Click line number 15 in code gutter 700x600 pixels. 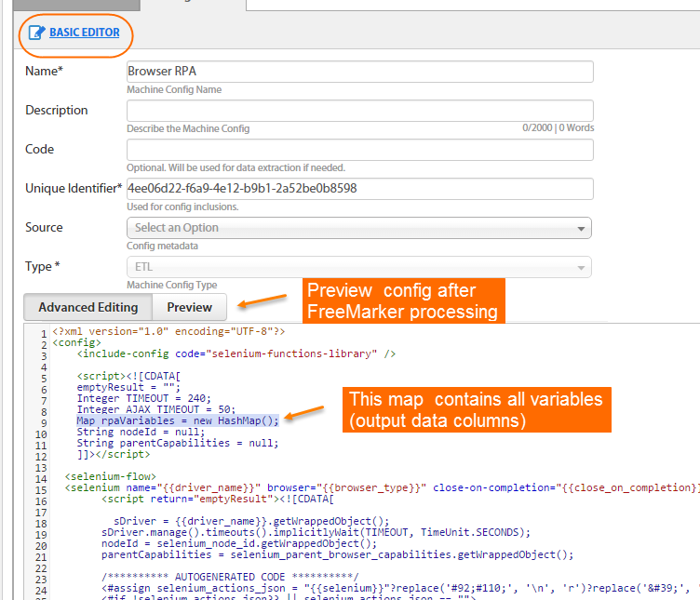(x=41, y=490)
